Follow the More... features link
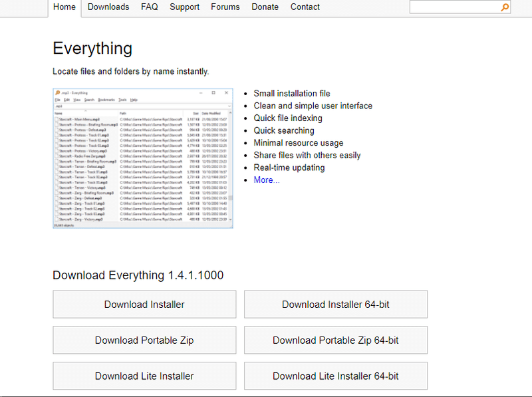 click(267, 180)
